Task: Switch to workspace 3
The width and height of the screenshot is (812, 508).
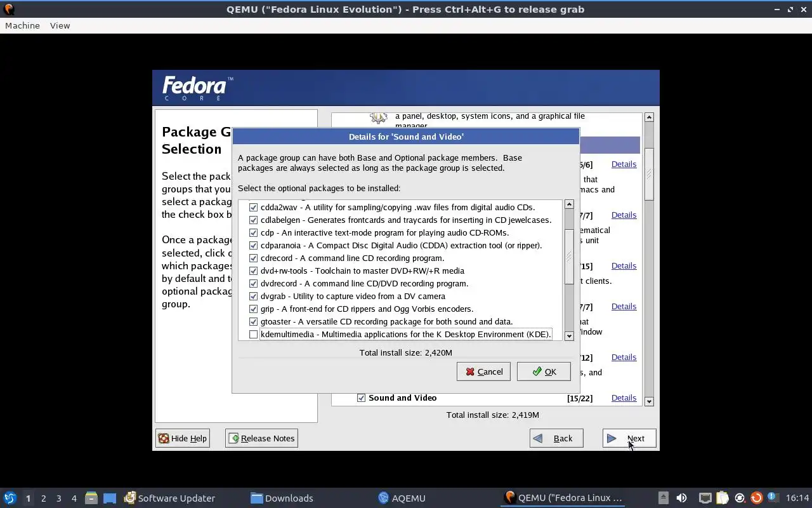Action: (x=58, y=498)
